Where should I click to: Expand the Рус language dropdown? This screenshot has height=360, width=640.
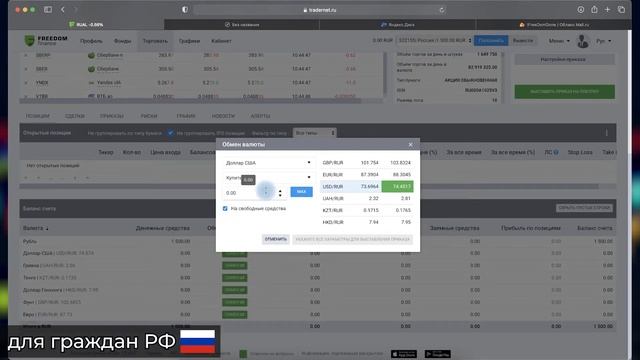pos(604,41)
